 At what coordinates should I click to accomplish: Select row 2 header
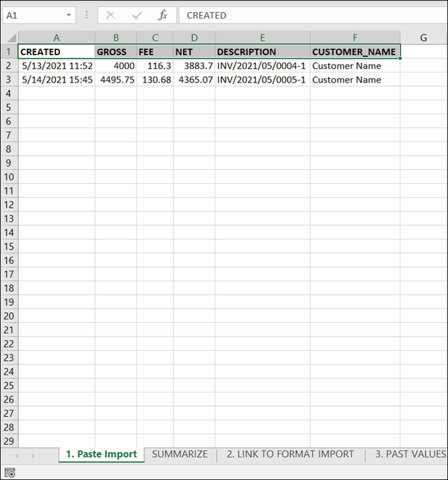coord(9,65)
